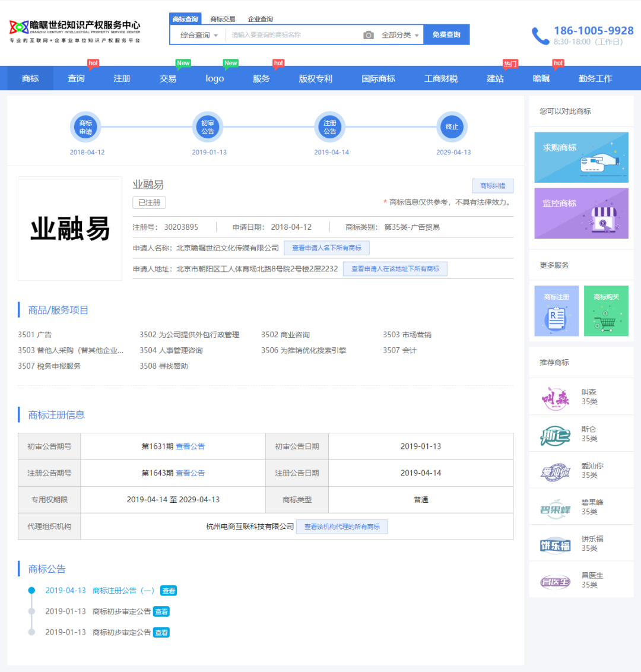Switch to the 商标交易 search tab
This screenshot has height=672, width=641.
click(223, 19)
